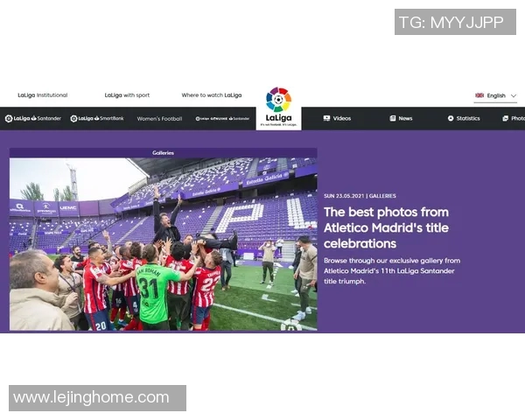Open the Atletico Madrid celebration photo

tap(163, 244)
